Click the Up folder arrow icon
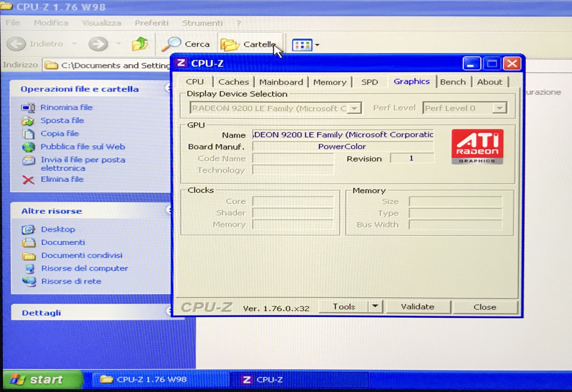The height and width of the screenshot is (392, 572). tap(140, 44)
